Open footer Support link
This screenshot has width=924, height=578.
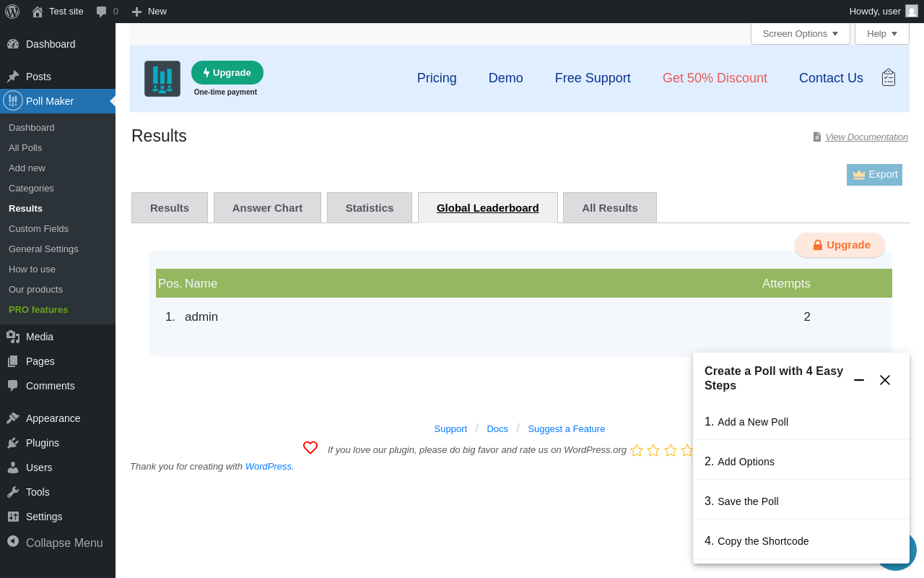[450, 429]
